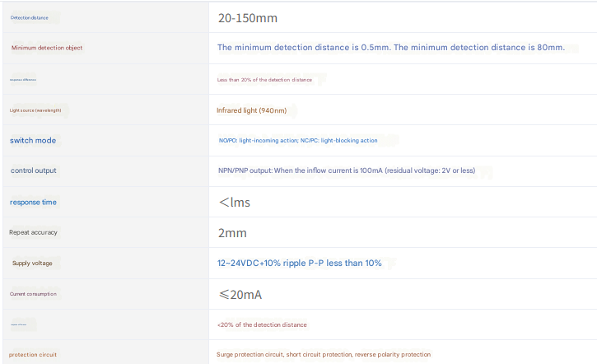Select the "<1ms" response time value
The width and height of the screenshot is (597, 364).
click(235, 203)
